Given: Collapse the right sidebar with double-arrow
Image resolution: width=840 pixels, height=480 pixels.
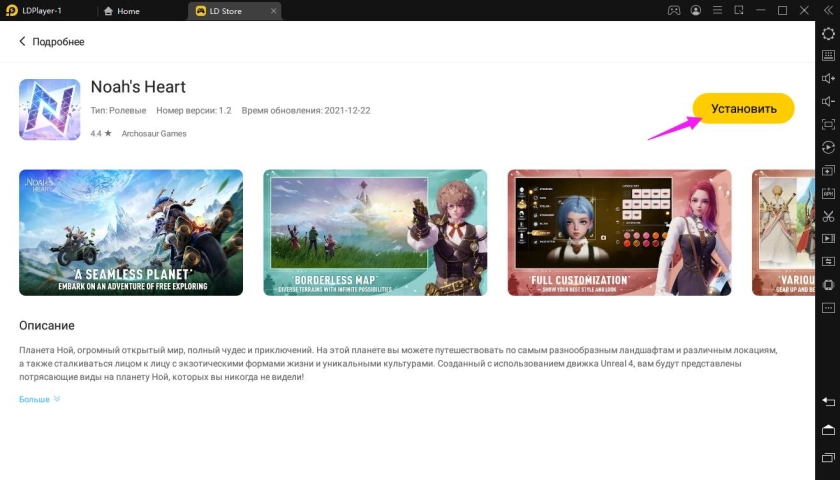Looking at the screenshot, I should coord(828,10).
